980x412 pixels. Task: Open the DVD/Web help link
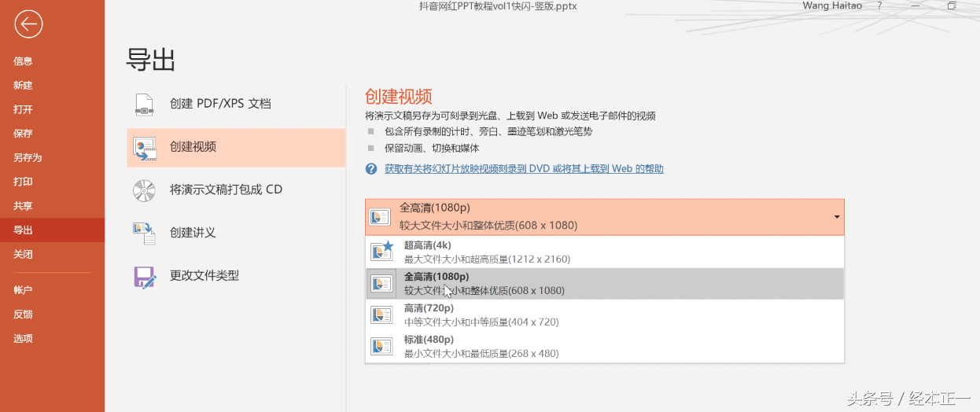click(x=524, y=169)
